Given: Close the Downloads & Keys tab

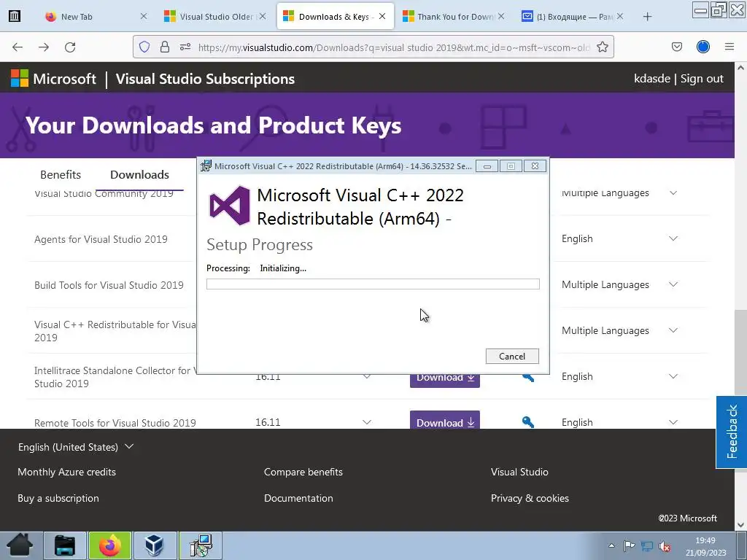Looking at the screenshot, I should point(382,16).
